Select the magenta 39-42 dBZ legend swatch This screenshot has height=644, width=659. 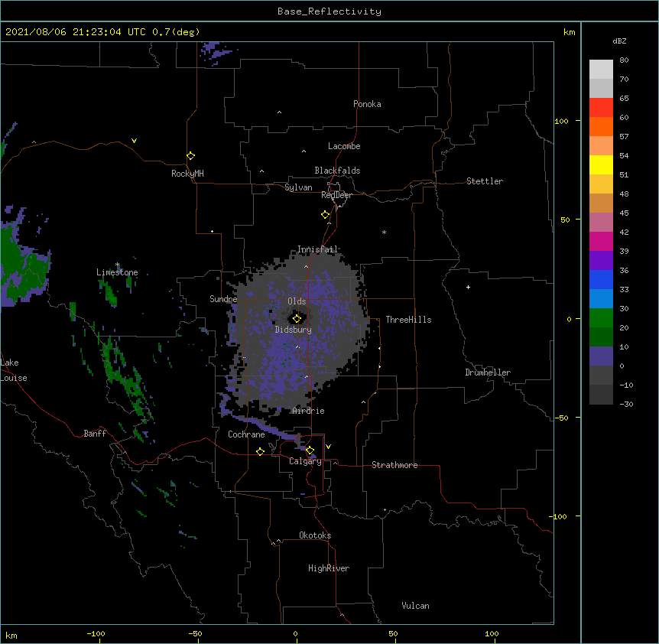click(601, 241)
